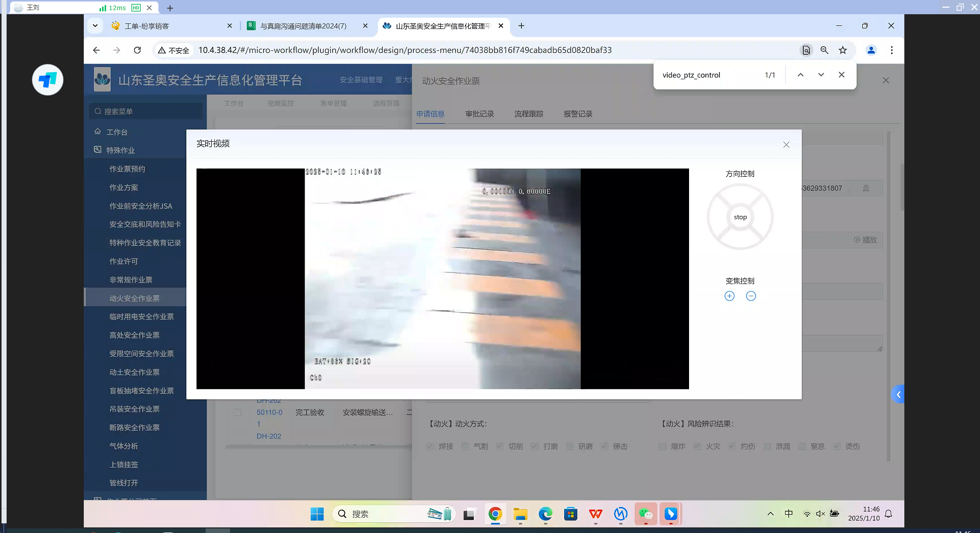Image resolution: width=980 pixels, height=533 pixels.
Task: Pan camera left in 方向控制 ring
Action: coord(716,217)
